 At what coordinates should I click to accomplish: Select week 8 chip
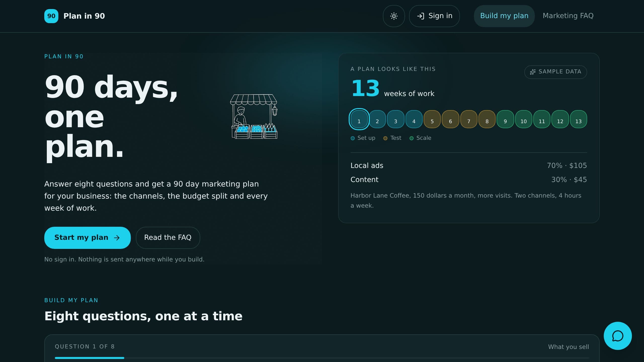(487, 119)
